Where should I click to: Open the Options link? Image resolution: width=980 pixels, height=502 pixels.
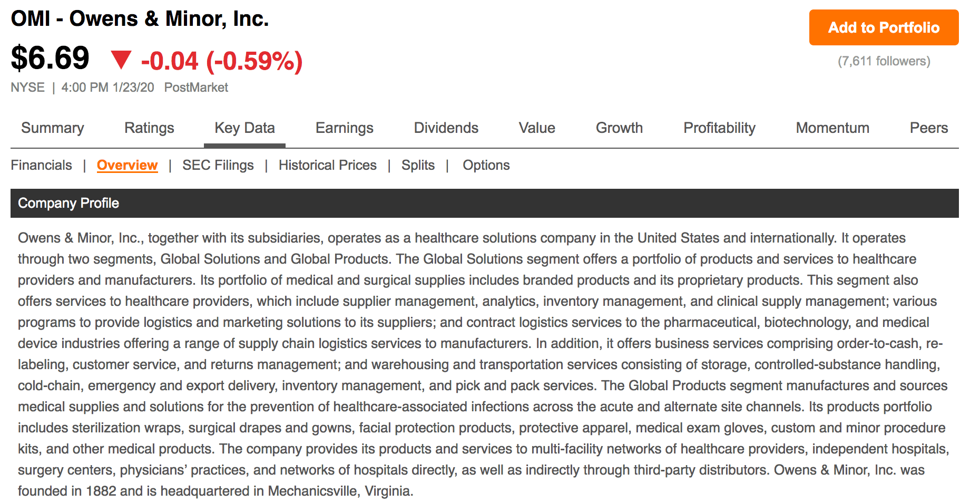tap(486, 165)
